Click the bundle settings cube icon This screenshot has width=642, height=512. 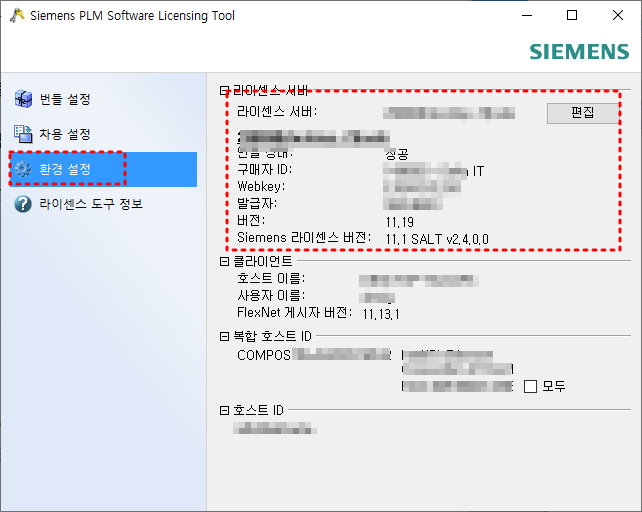point(23,99)
